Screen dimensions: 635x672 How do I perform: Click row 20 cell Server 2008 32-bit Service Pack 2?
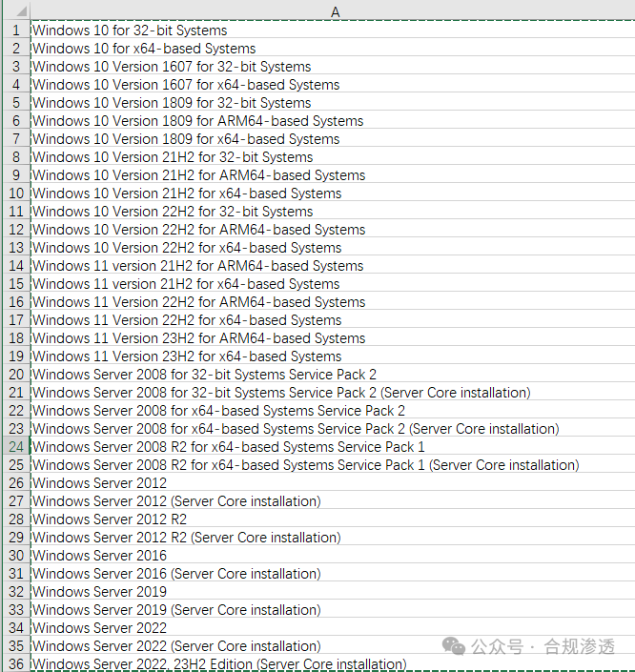pyautogui.click(x=333, y=375)
